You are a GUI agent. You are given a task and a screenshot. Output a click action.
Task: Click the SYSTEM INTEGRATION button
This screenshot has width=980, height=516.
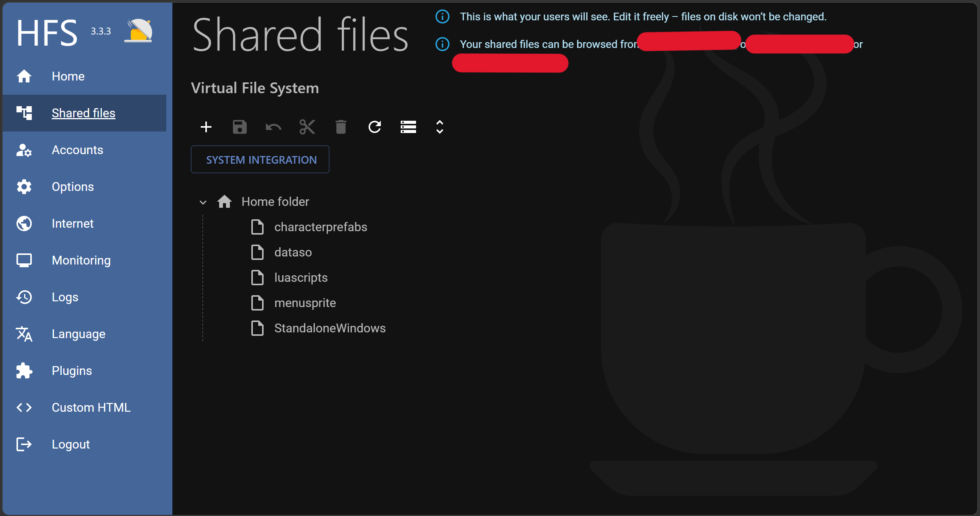pos(260,159)
